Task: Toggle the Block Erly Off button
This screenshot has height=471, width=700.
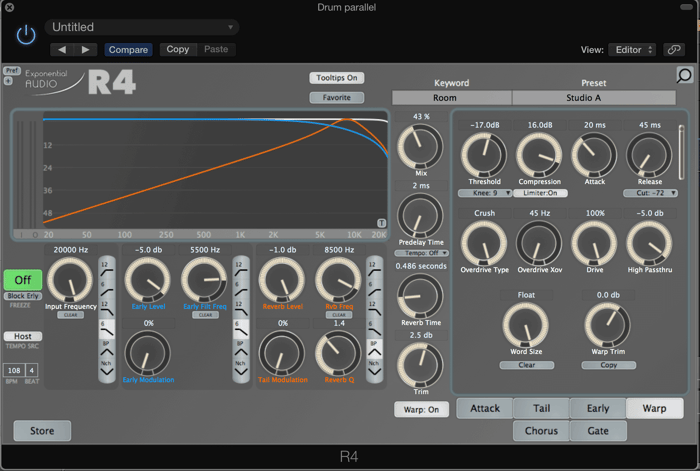Action: tap(23, 280)
